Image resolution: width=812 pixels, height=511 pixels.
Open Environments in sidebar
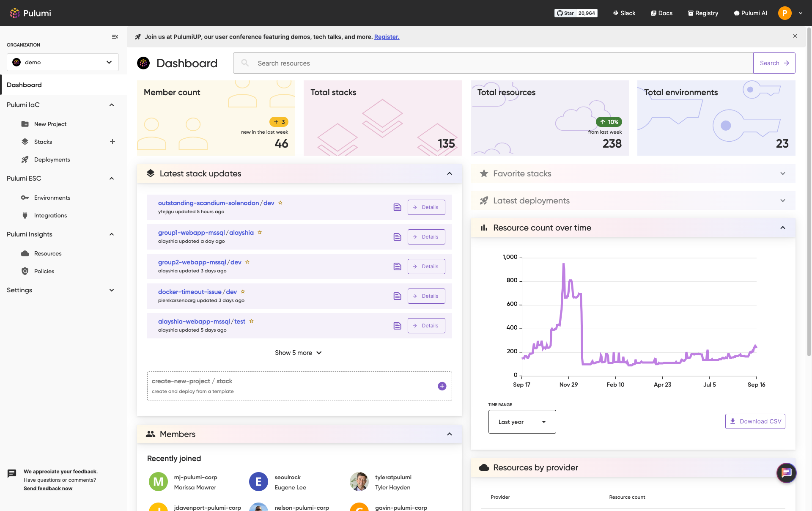click(x=52, y=198)
